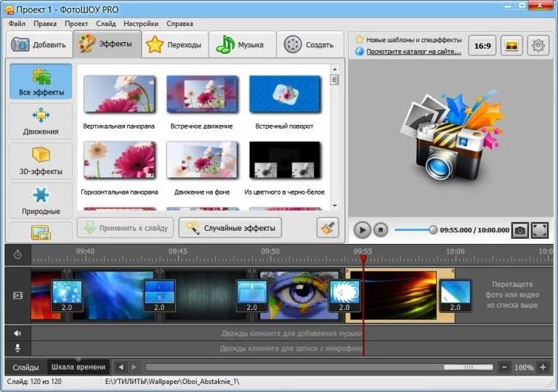Click the sparkle transition after red slide
558x392 pixels.
[67, 296]
